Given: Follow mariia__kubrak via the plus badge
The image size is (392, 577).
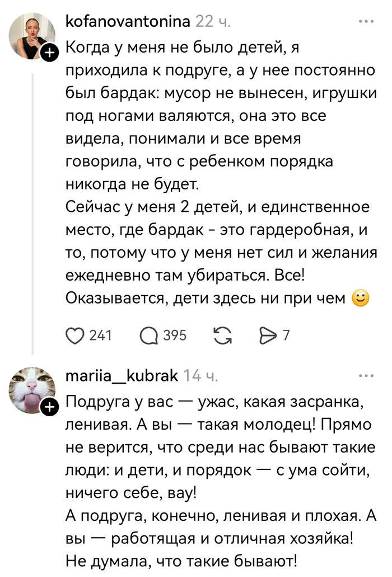Looking at the screenshot, I should (x=49, y=406).
